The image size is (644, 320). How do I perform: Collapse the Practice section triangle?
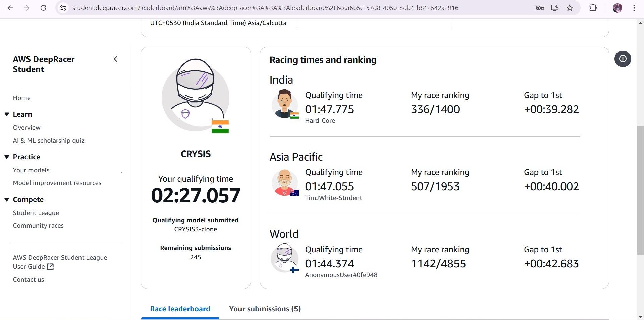tap(7, 157)
